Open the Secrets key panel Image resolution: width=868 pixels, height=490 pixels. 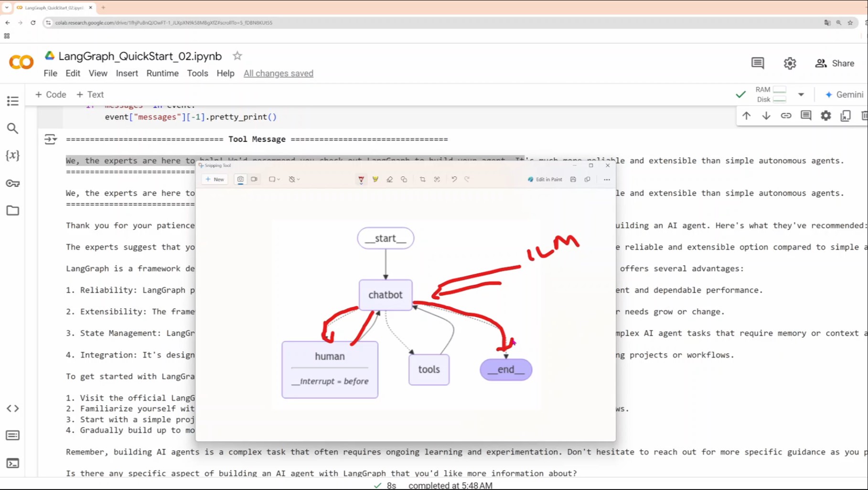tap(13, 183)
